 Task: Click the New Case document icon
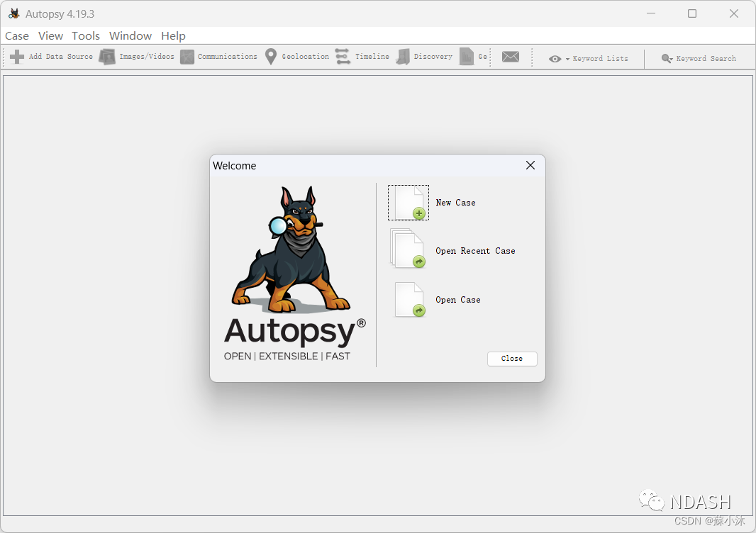pyautogui.click(x=409, y=203)
